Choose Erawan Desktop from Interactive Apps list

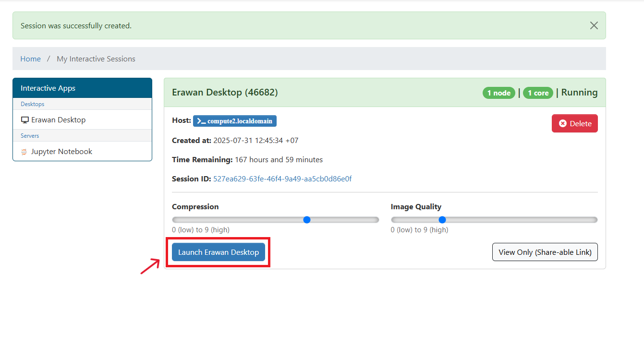coord(58,119)
